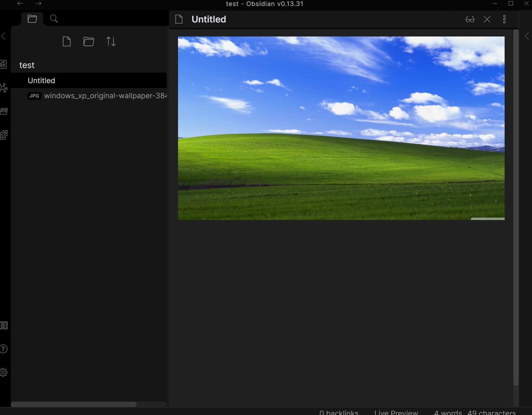
Task: Switch to reading view with glasses icon
Action: [470, 19]
